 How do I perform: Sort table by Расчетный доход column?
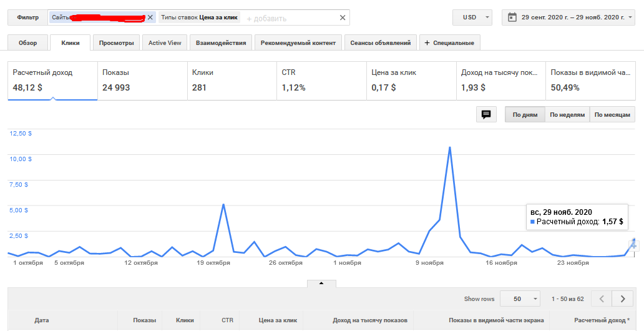[600, 320]
